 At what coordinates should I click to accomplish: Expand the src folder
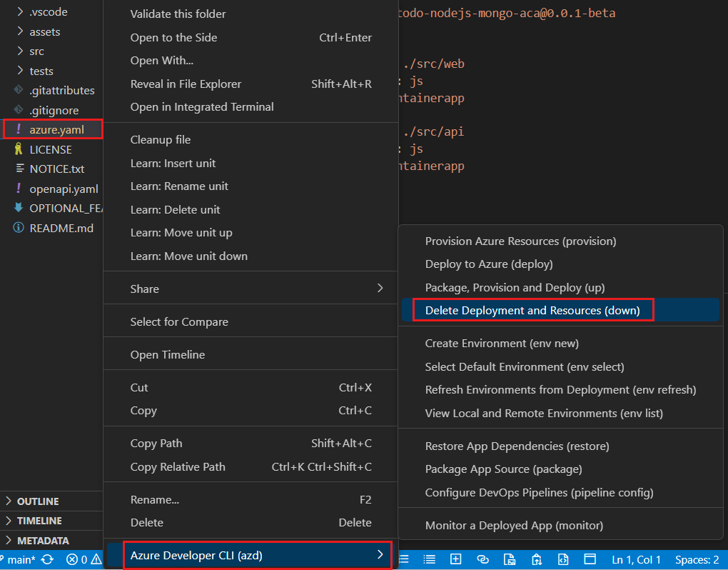pyautogui.click(x=20, y=51)
